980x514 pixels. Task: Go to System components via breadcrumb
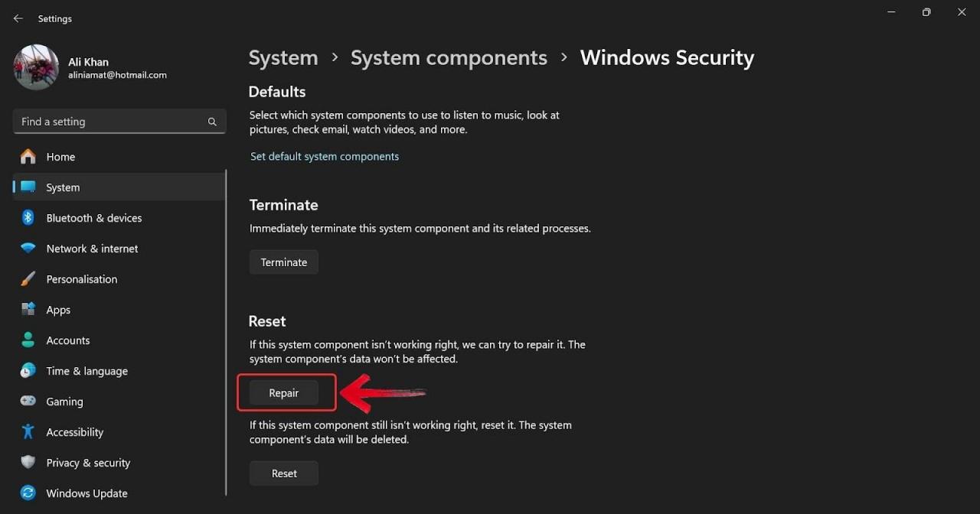point(449,57)
